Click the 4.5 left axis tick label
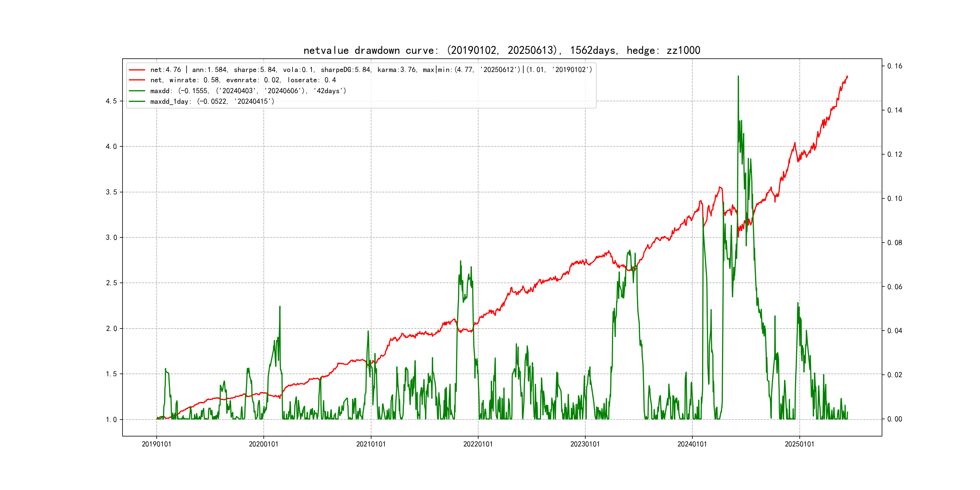 [x=111, y=101]
